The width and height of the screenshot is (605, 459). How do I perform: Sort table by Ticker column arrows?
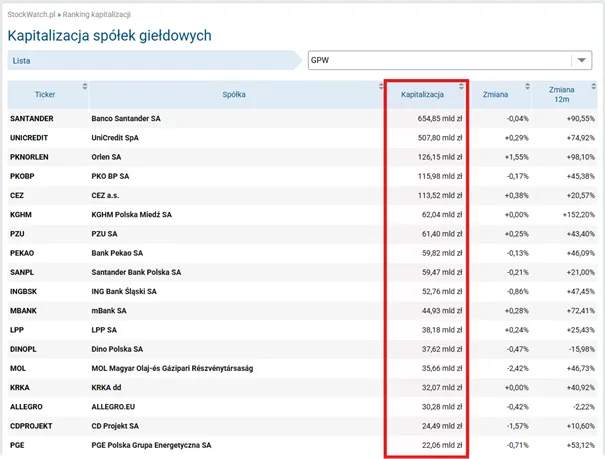pos(85,86)
